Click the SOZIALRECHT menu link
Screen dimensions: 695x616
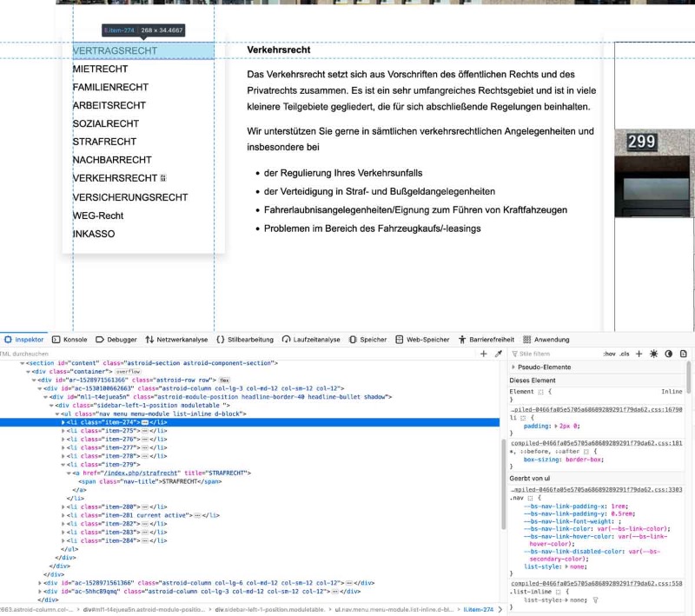coord(106,123)
